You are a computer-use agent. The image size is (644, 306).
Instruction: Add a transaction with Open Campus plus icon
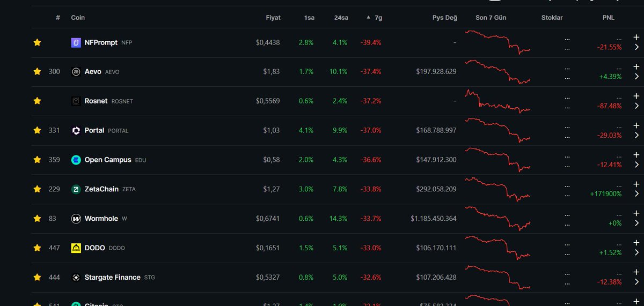point(636,155)
